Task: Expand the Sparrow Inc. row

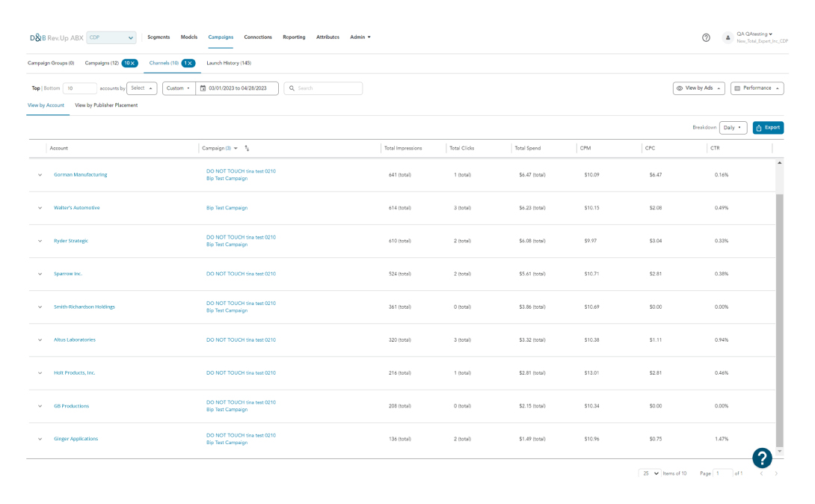Action: pyautogui.click(x=40, y=274)
